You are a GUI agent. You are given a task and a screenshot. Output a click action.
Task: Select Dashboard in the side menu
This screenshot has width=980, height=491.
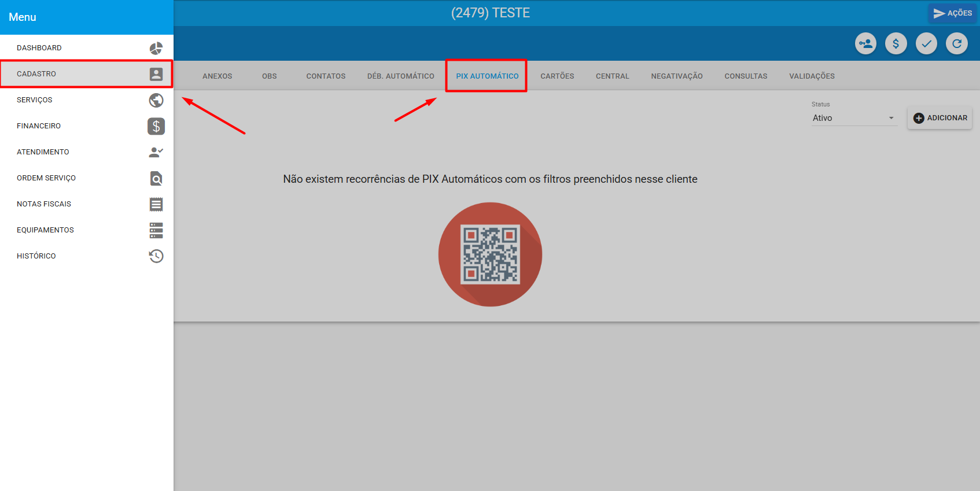[x=87, y=48]
